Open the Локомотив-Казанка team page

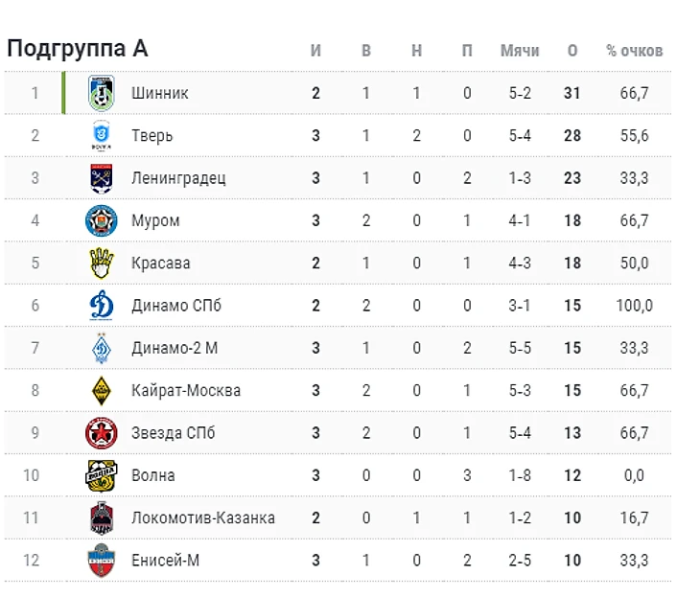click(202, 517)
